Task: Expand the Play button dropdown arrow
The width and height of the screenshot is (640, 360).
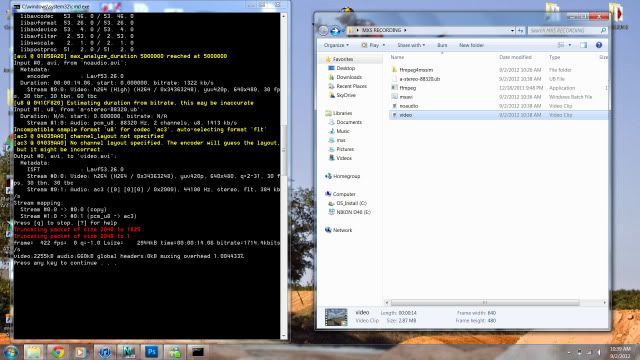Action: [x=384, y=45]
